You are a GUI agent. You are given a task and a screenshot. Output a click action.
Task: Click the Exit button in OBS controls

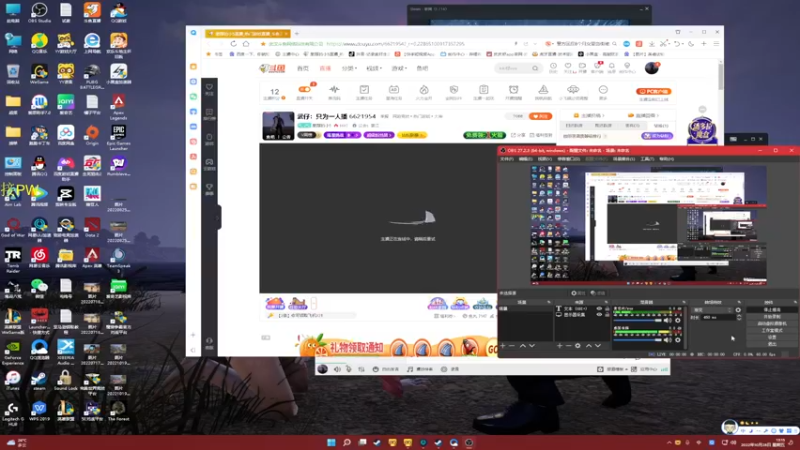(x=771, y=344)
